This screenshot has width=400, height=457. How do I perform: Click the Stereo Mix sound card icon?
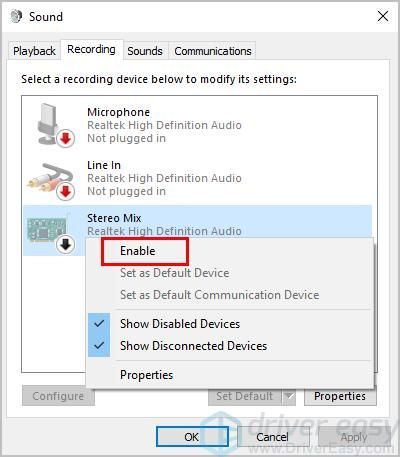tap(50, 229)
